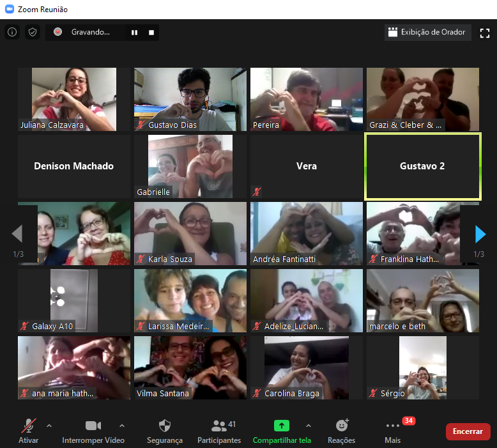Select Pereira video tile
This screenshot has height=448, width=497.
(x=307, y=99)
